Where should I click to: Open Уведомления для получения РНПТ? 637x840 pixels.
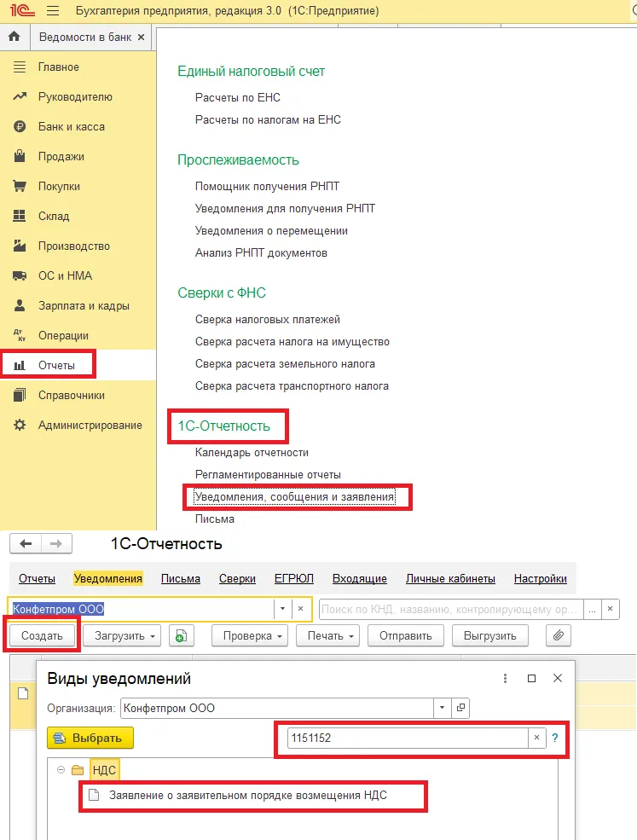[285, 208]
